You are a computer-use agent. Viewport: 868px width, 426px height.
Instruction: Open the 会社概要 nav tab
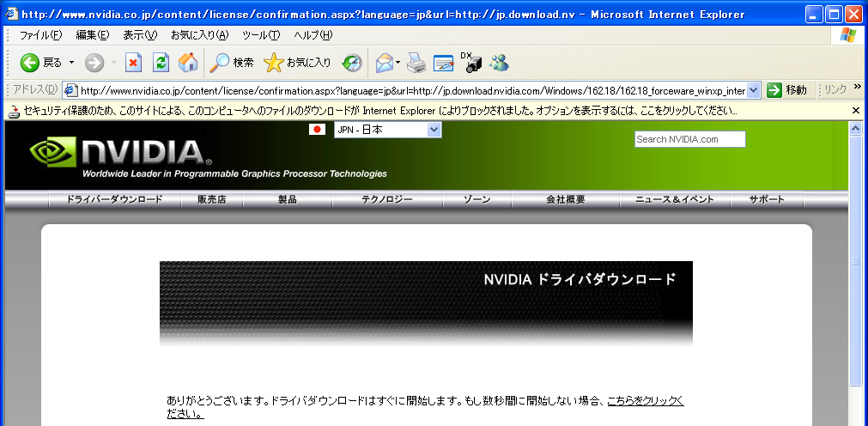566,200
